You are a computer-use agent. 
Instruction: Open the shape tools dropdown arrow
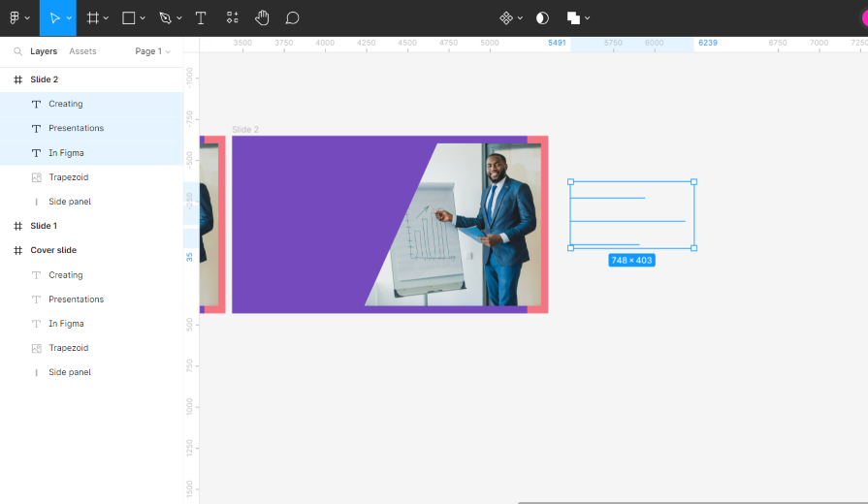[x=144, y=18]
